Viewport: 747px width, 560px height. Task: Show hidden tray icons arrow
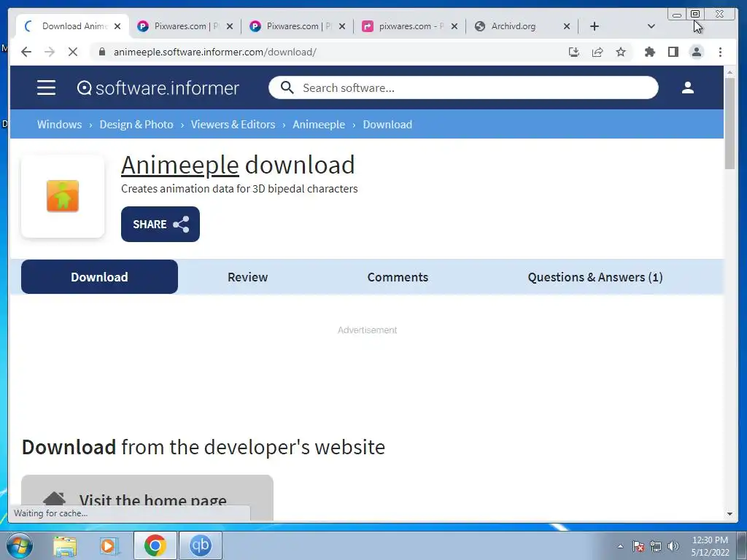pos(620,546)
